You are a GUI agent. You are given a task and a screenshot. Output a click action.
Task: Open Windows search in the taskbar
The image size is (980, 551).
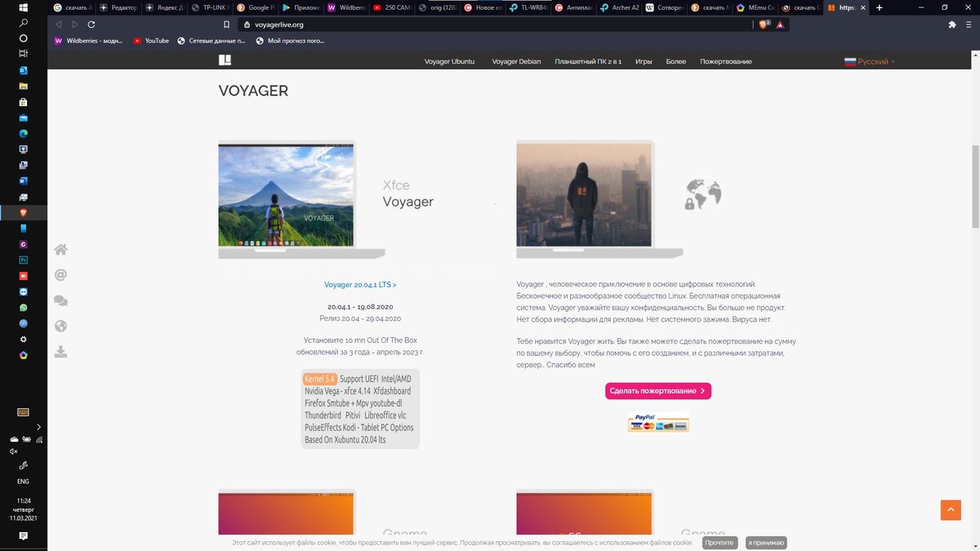(x=23, y=23)
